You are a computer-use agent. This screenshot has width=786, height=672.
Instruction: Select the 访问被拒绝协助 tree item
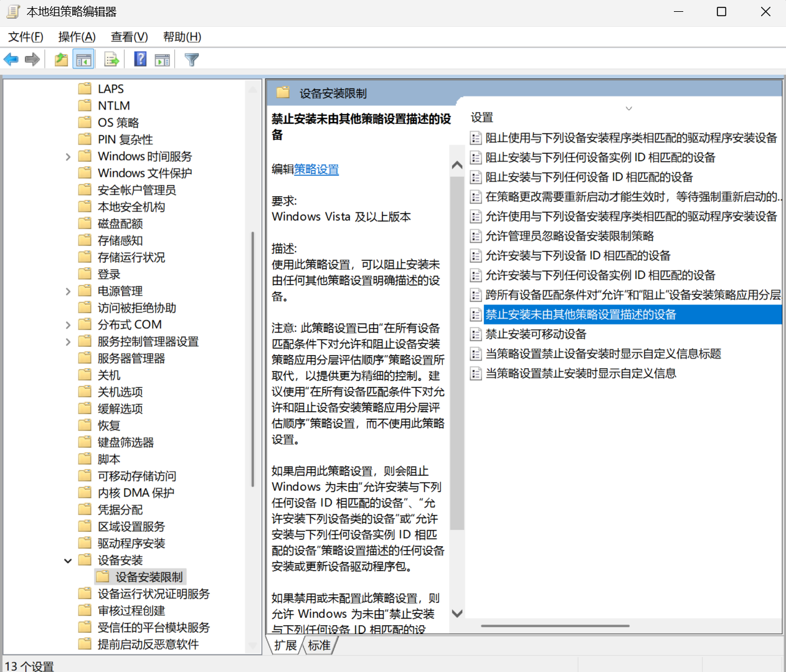pos(137,308)
